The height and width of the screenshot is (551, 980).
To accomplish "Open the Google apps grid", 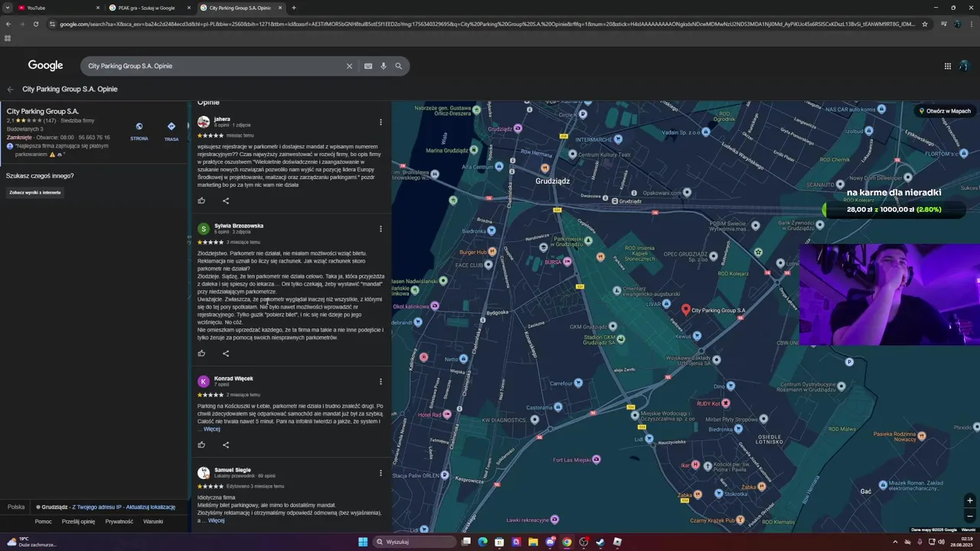I will 948,66.
